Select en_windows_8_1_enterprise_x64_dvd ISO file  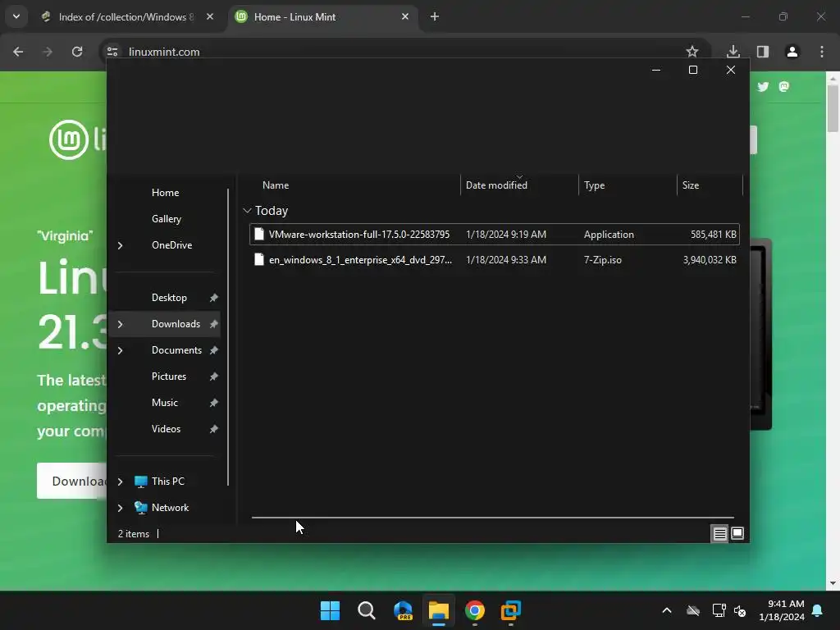[494, 260]
